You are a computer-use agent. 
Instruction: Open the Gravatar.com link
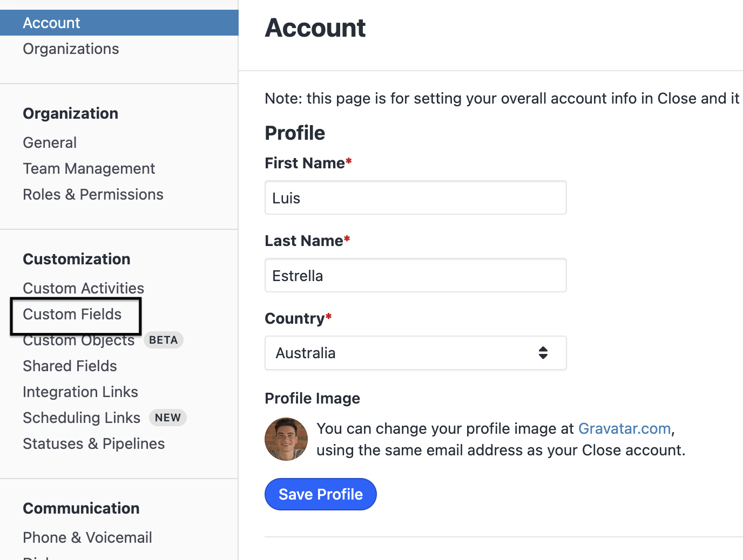pyautogui.click(x=624, y=428)
